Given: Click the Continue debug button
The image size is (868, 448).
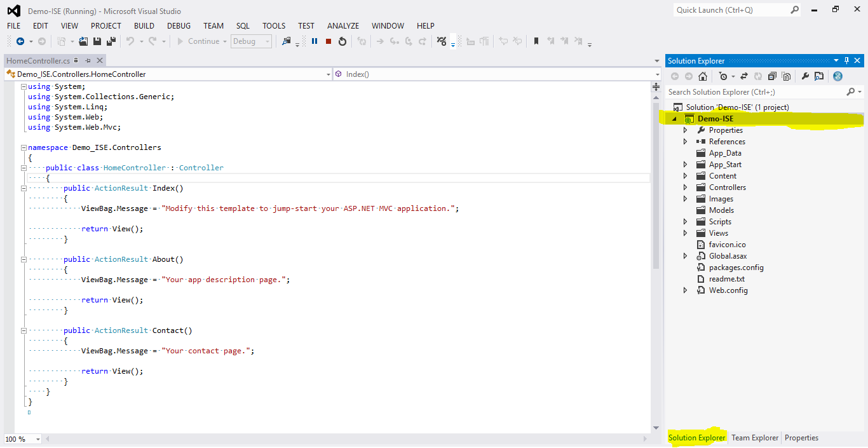Looking at the screenshot, I should (x=198, y=41).
